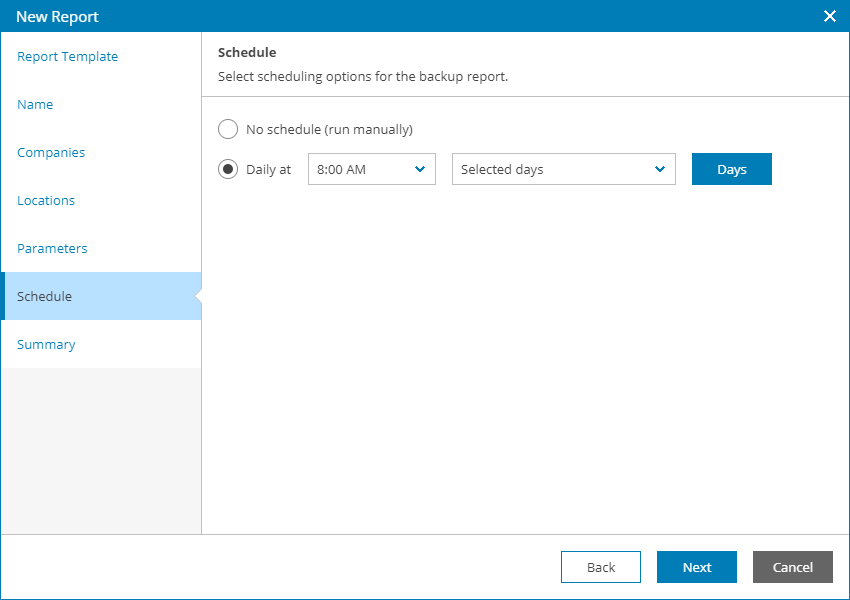Proceed with the Next button
The image size is (850, 600).
[x=697, y=567]
